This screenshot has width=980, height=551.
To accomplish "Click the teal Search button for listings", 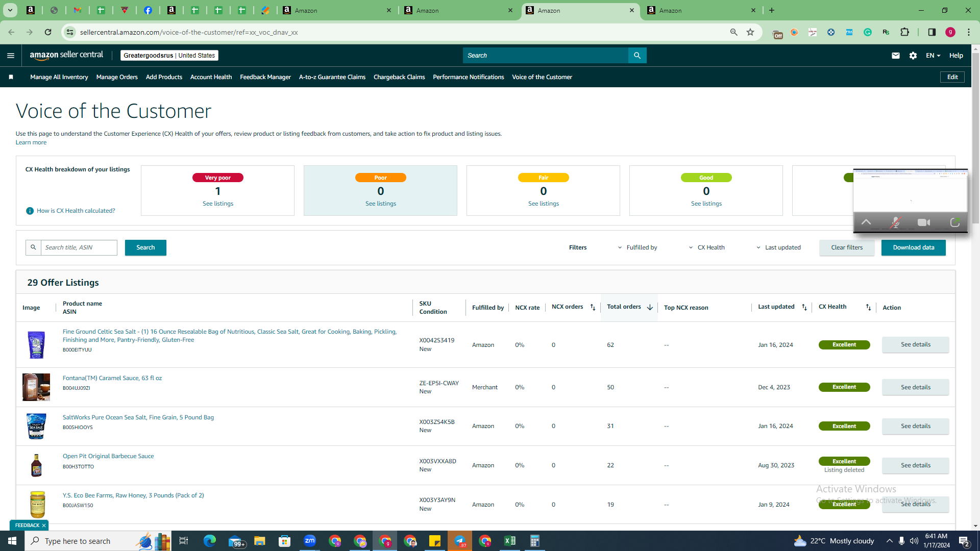I will tap(145, 247).
